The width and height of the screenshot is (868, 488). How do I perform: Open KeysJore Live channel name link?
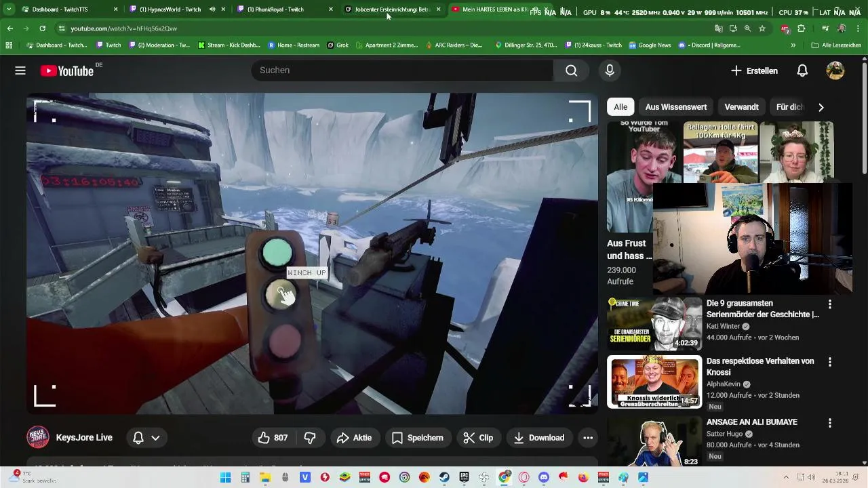tap(84, 438)
